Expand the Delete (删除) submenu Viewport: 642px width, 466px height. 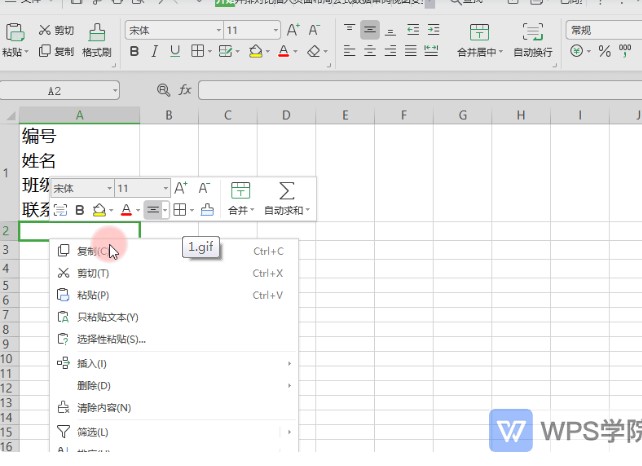pos(174,386)
